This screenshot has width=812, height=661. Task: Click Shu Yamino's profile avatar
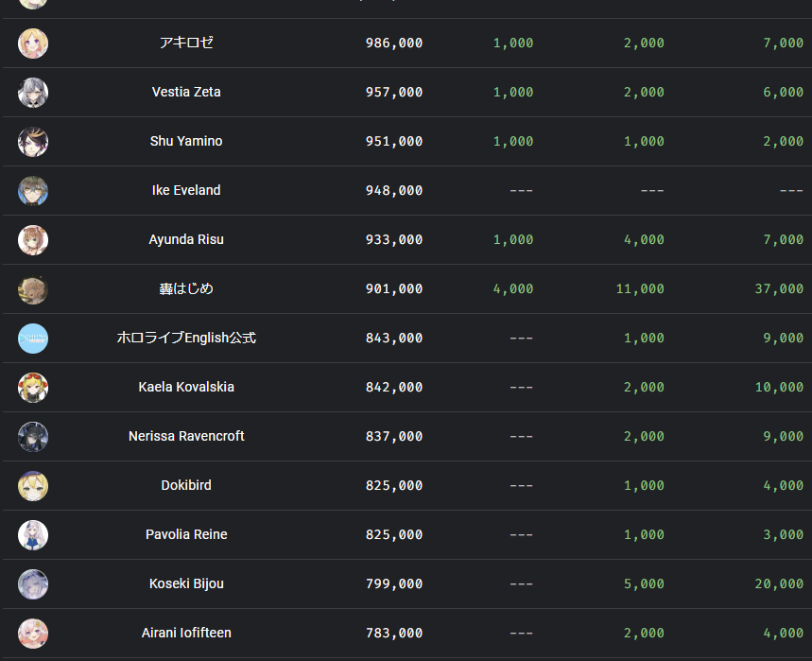(33, 142)
